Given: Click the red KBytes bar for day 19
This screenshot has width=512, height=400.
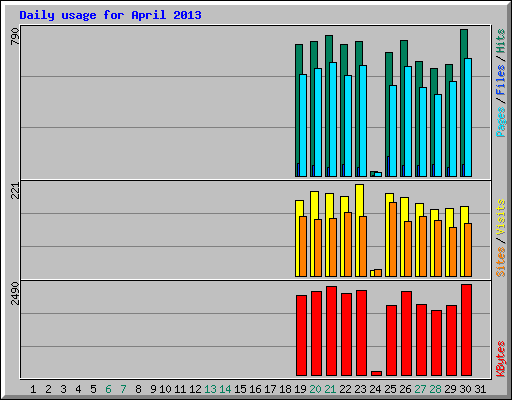Looking at the screenshot, I should click(x=301, y=335).
